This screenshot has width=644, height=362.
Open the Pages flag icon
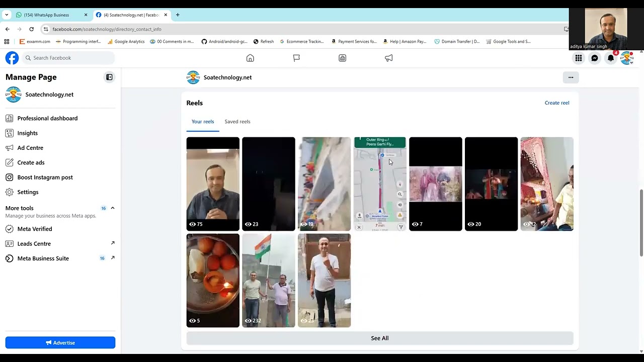coord(296,58)
